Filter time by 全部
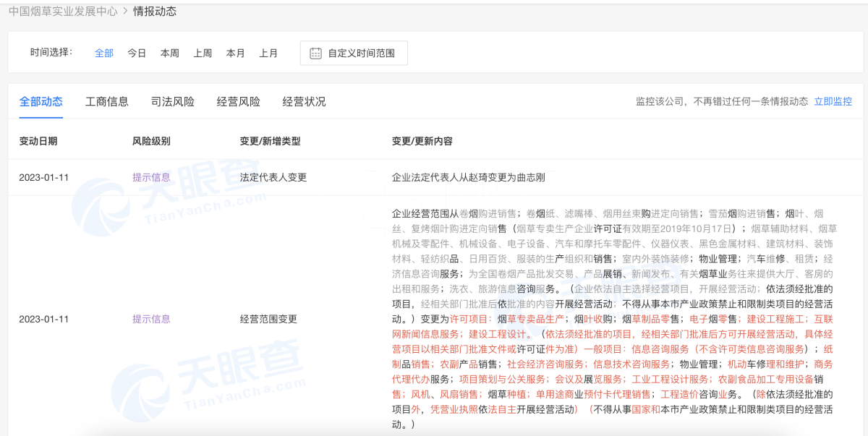Image resolution: width=868 pixels, height=436 pixels. click(104, 53)
